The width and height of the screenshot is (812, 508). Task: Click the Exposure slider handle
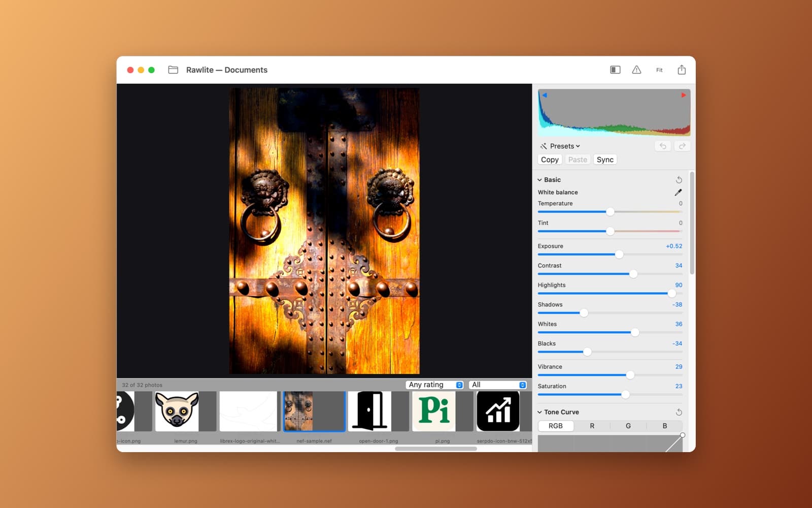[619, 255]
